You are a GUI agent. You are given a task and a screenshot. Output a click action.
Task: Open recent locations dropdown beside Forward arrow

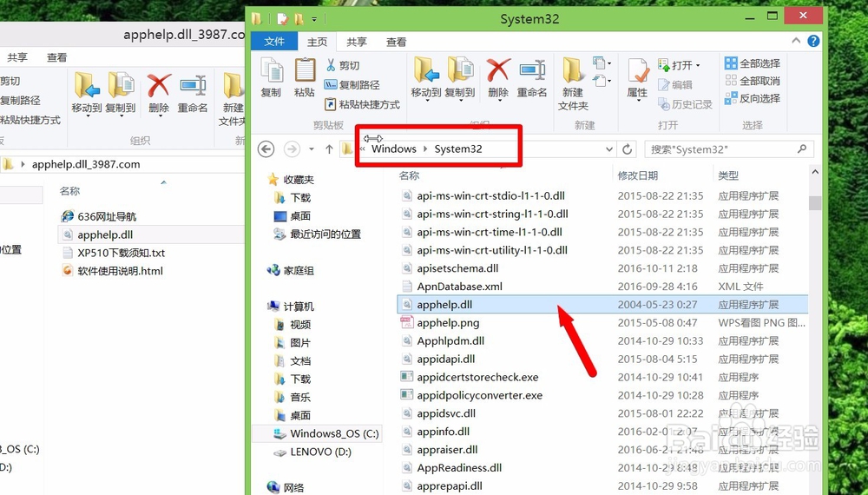pos(312,149)
